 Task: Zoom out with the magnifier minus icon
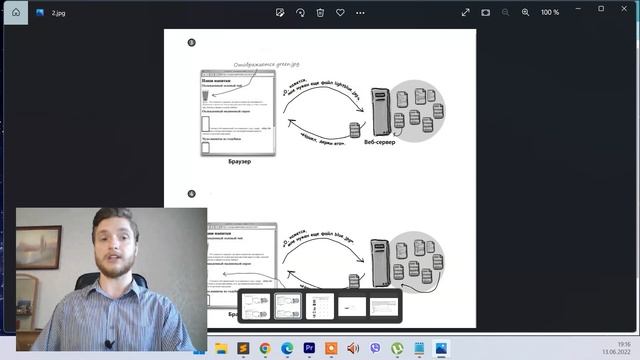click(505, 12)
